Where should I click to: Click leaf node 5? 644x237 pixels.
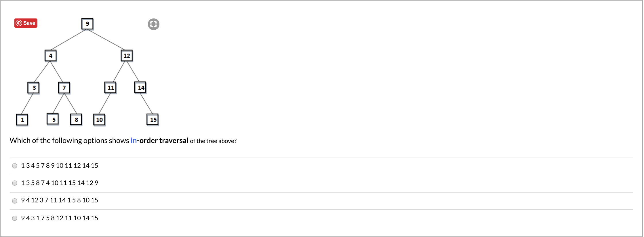[53, 119]
